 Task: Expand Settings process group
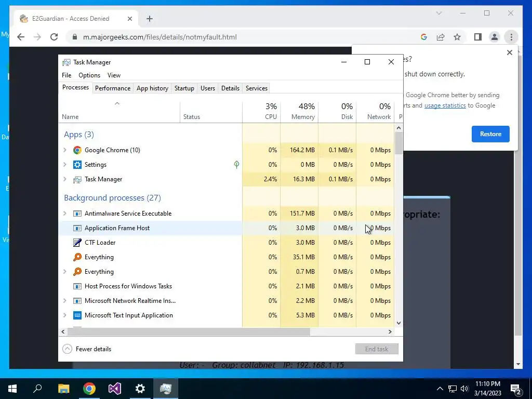coord(65,165)
